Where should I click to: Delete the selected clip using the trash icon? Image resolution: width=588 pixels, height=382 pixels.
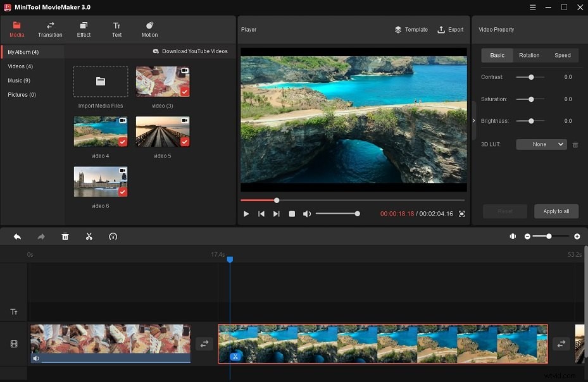tap(65, 236)
